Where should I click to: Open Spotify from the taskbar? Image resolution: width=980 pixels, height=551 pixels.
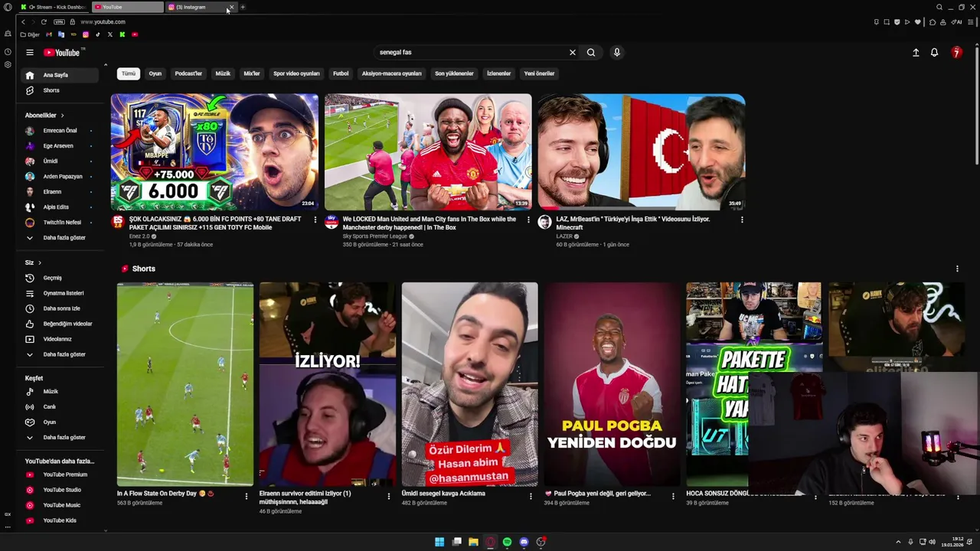[507, 542]
